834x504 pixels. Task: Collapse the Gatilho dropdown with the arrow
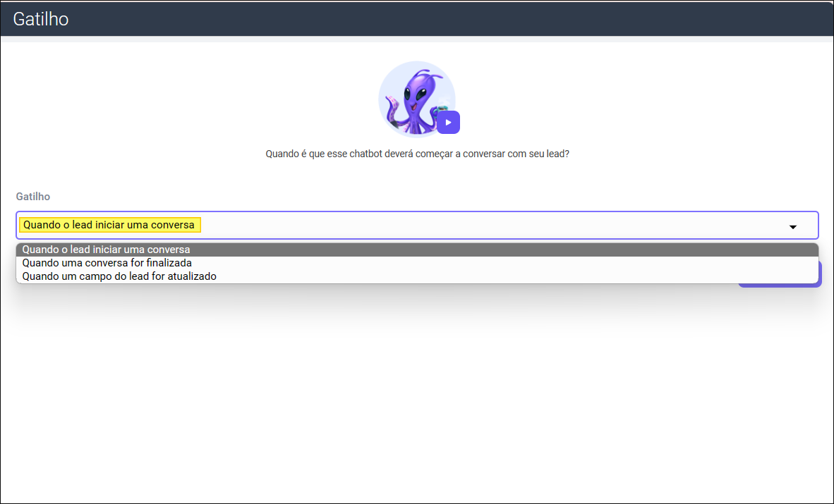pos(792,226)
